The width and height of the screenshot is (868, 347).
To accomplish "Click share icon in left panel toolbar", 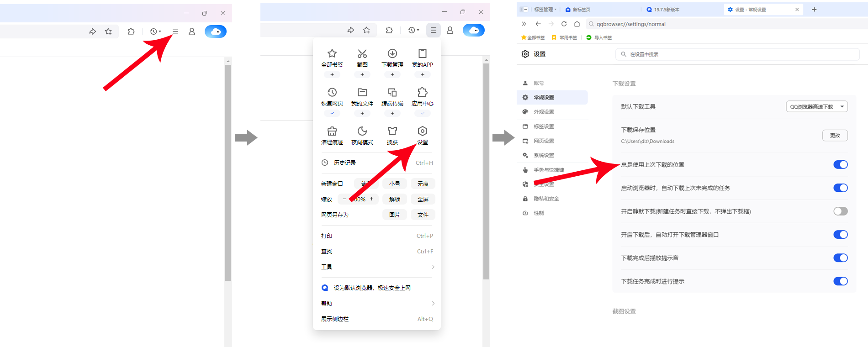I will 93,32.
